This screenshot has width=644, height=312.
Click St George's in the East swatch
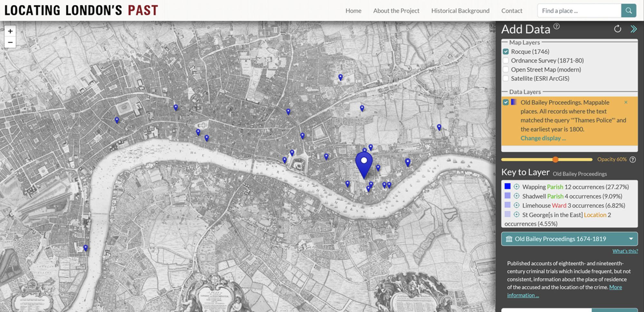coord(507,214)
